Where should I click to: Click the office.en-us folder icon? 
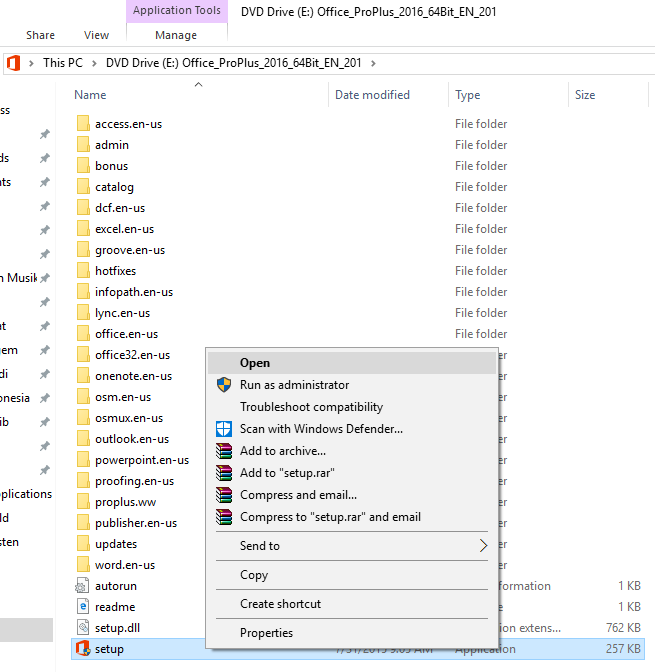point(83,333)
